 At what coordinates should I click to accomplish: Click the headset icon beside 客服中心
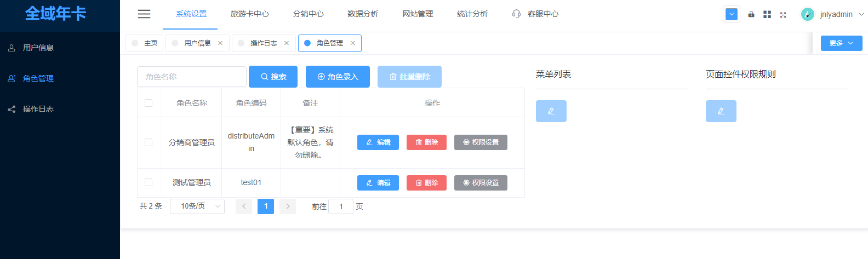pos(516,14)
